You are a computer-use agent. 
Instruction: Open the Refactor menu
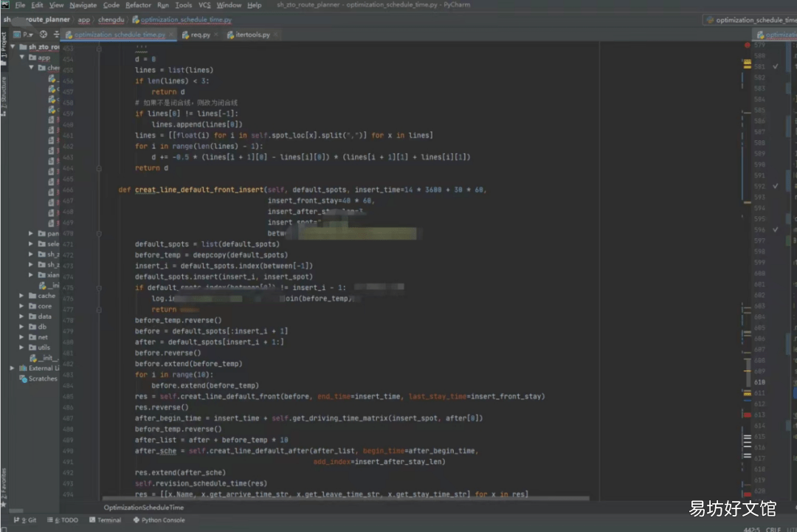point(138,5)
